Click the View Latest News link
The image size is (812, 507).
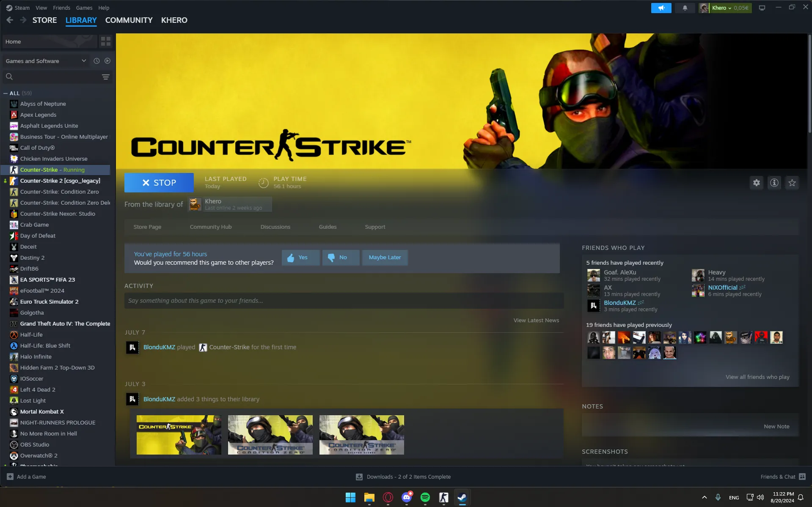pos(536,320)
